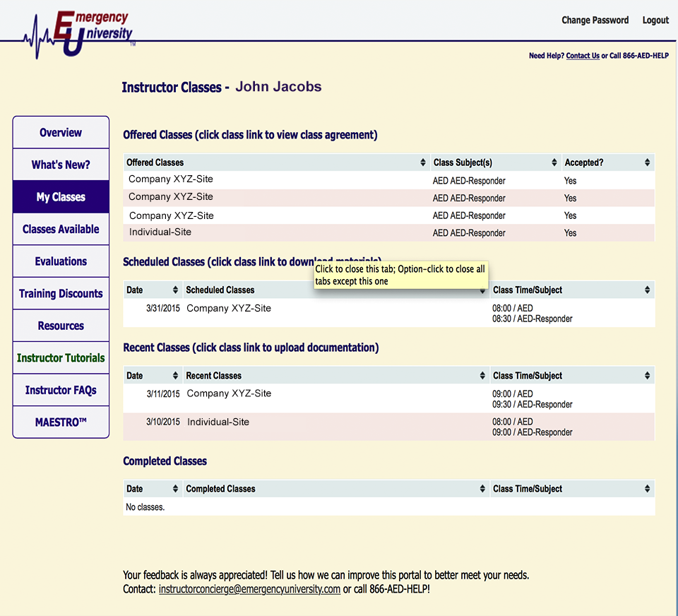This screenshot has width=678, height=616.
Task: Click the Completed Classes column header
Action: 336,489
